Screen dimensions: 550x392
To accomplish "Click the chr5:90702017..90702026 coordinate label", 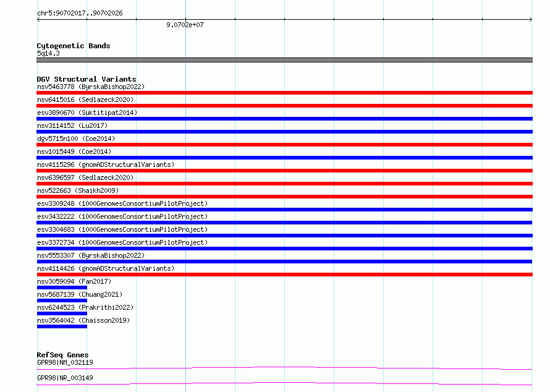I will [80, 14].
